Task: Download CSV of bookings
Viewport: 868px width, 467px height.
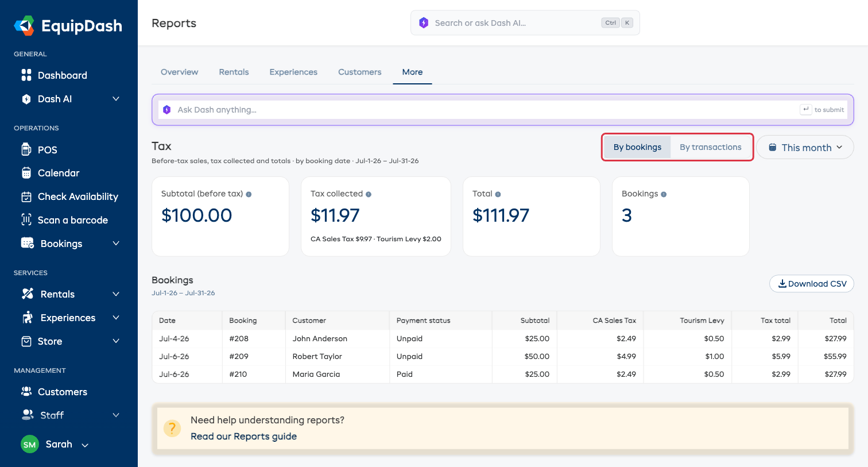Action: point(812,283)
